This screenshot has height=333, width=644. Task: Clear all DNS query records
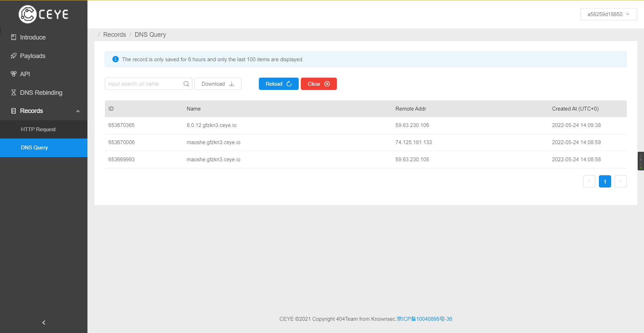(x=319, y=84)
